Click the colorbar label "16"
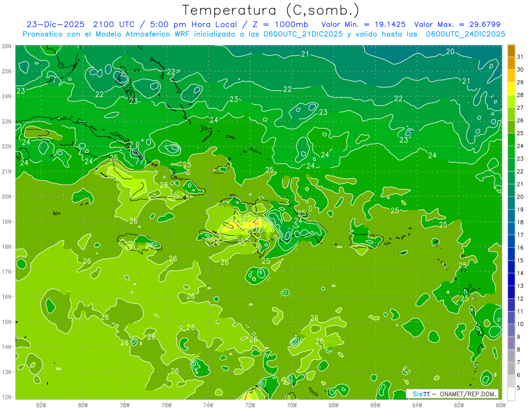The image size is (532, 411). coord(520,247)
